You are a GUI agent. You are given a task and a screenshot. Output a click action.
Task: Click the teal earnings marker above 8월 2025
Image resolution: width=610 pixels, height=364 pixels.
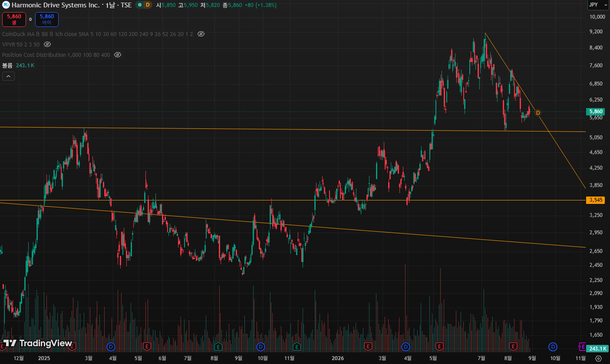pos(218,346)
